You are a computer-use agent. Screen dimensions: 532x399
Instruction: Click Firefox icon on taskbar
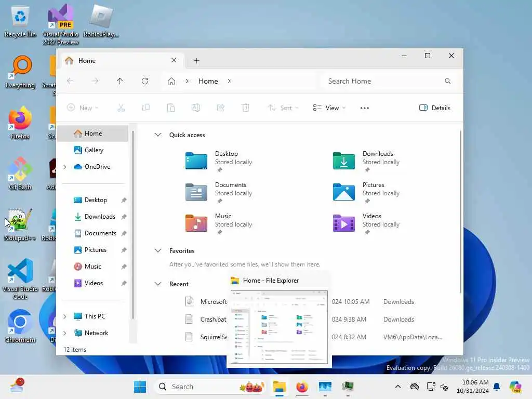point(302,387)
